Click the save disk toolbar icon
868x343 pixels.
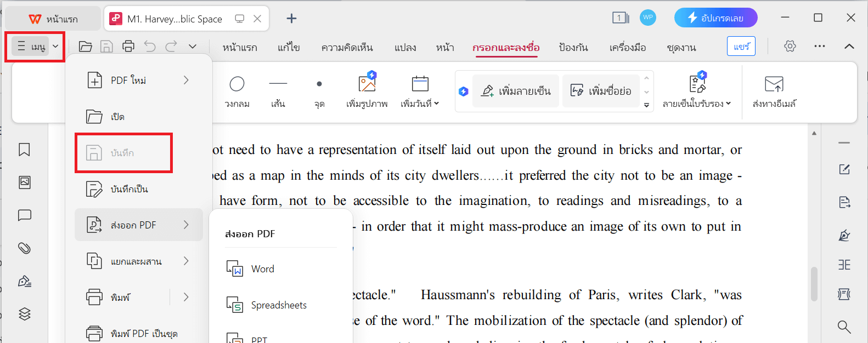[x=106, y=47]
